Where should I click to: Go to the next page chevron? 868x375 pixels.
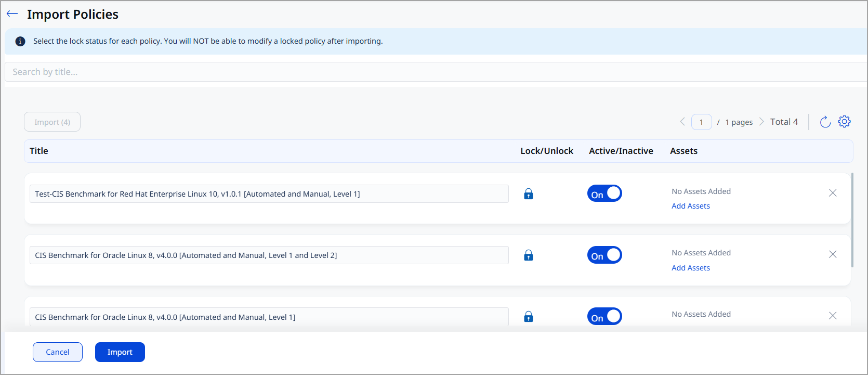pyautogui.click(x=761, y=122)
